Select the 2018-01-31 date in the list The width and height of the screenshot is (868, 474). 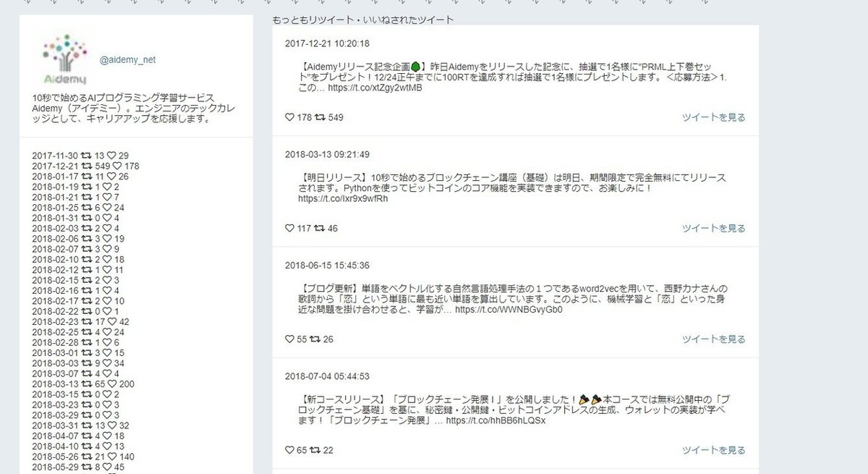(x=56, y=218)
